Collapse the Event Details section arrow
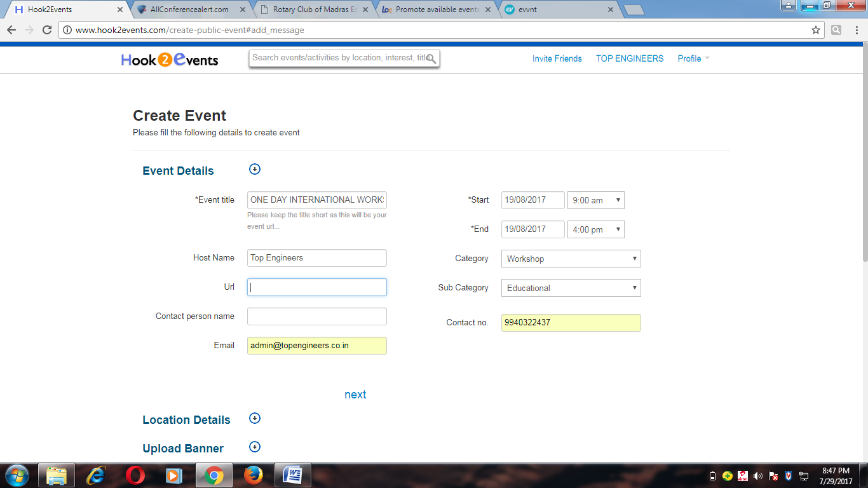868x488 pixels. coord(255,169)
